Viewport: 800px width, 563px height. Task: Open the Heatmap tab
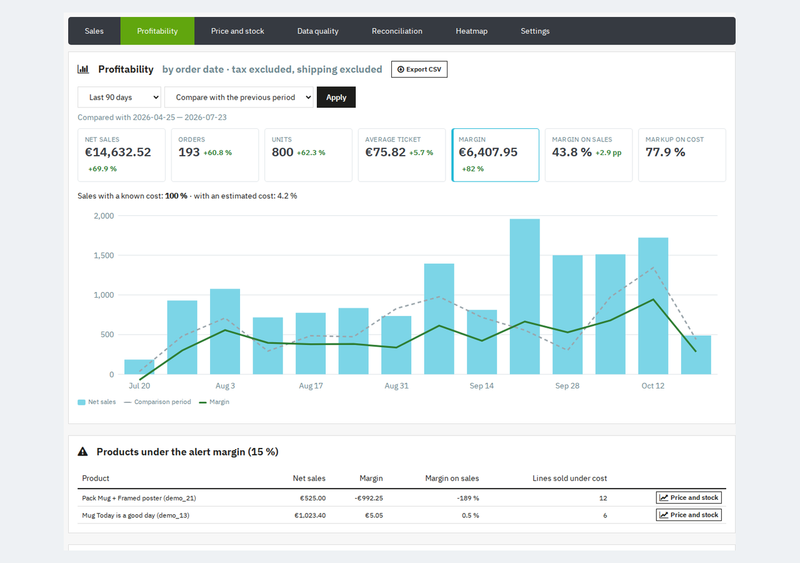471,31
